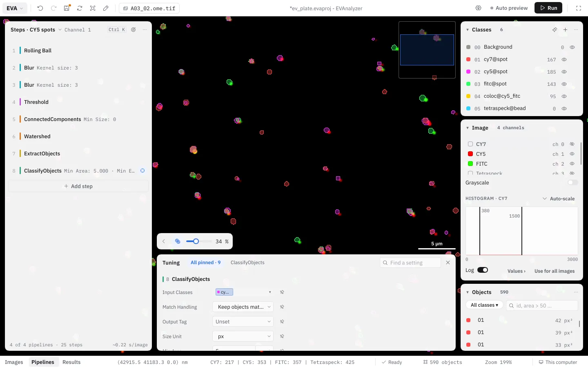Change the CY5 channel red color swatch

click(x=470, y=154)
